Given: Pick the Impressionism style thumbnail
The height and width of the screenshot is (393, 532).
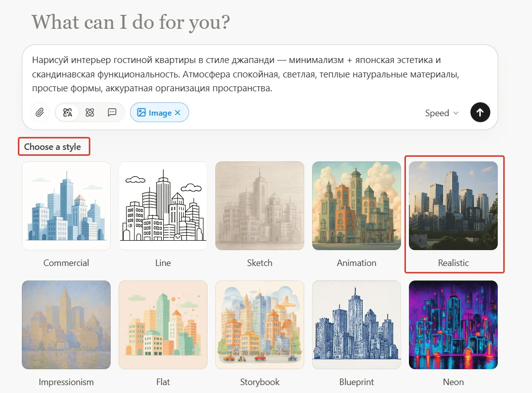Looking at the screenshot, I should tap(66, 325).
